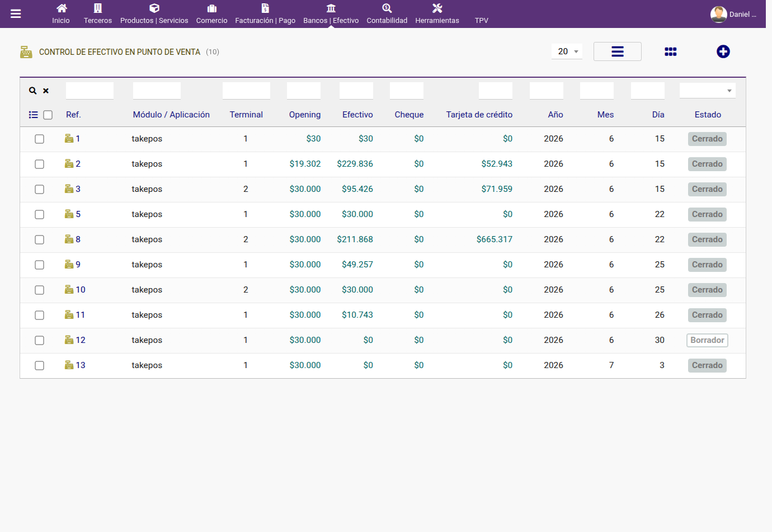Viewport: 772px width, 532px height.
Task: Check the row for reference 1
Action: coord(39,139)
